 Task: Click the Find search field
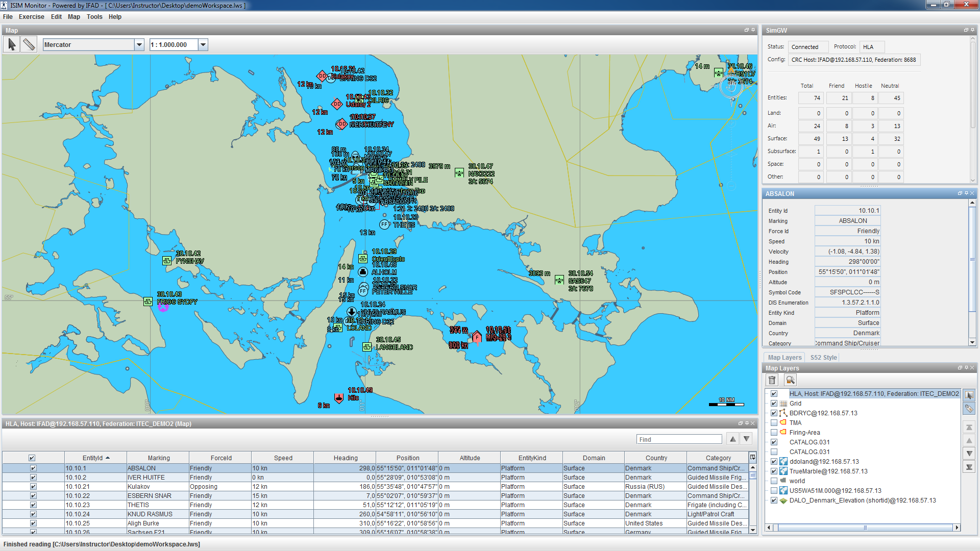pyautogui.click(x=679, y=439)
